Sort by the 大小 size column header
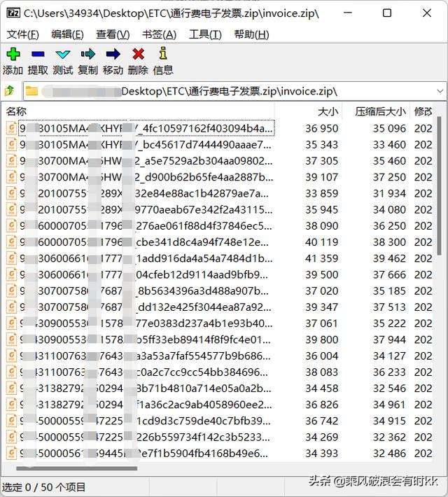The image size is (448, 497). coord(328,111)
